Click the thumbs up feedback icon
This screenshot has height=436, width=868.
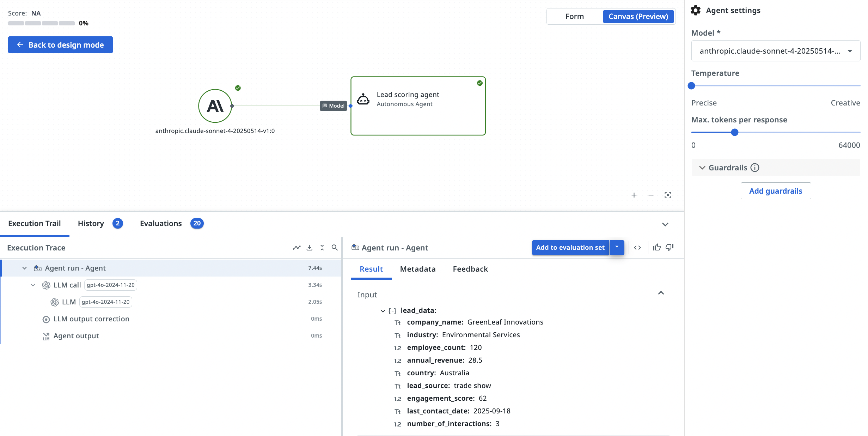656,248
